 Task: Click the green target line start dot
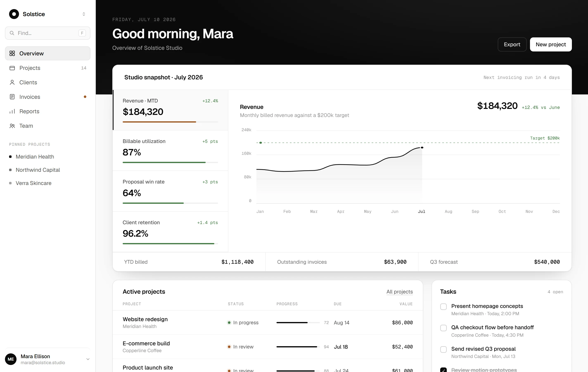coord(261,143)
